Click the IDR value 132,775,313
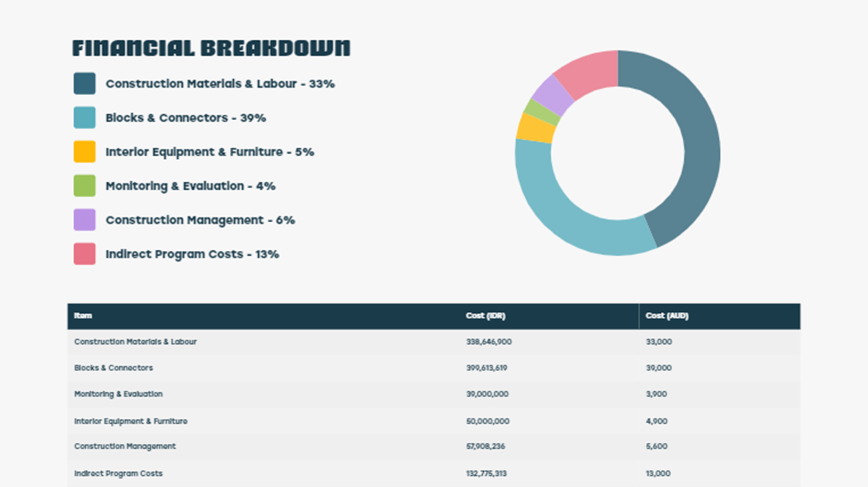 pyautogui.click(x=486, y=474)
